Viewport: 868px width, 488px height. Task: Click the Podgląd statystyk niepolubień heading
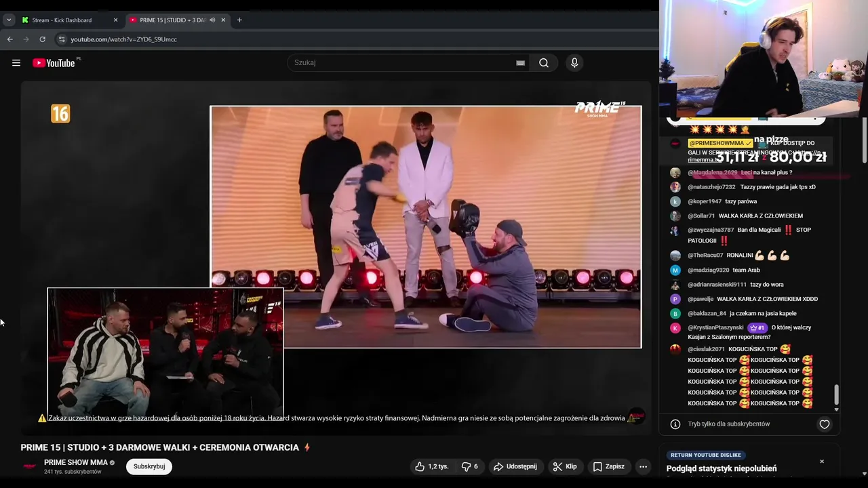coord(722,469)
